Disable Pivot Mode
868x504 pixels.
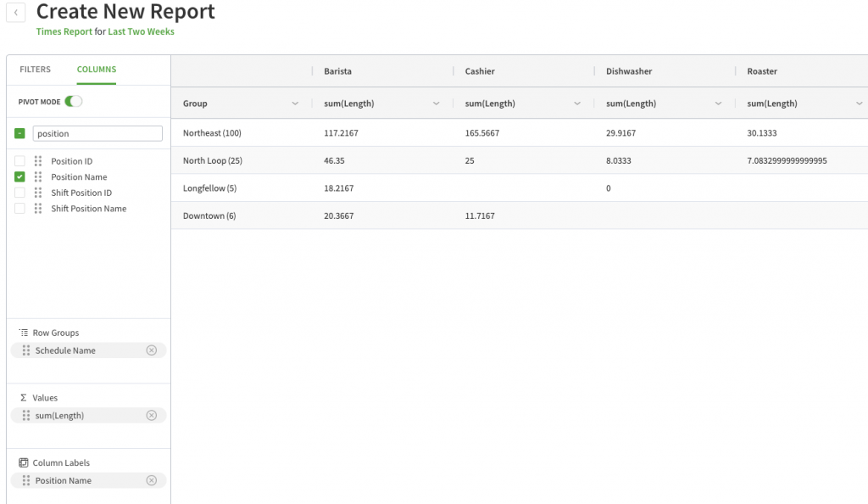point(75,99)
